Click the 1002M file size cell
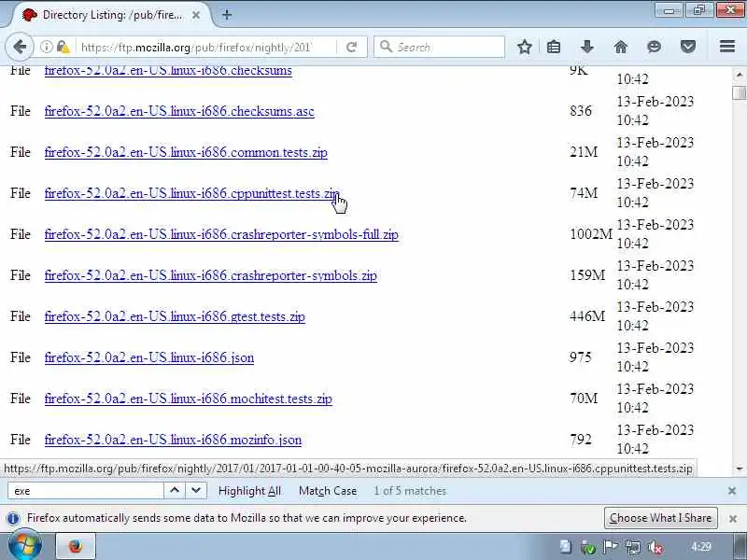 [x=591, y=234]
